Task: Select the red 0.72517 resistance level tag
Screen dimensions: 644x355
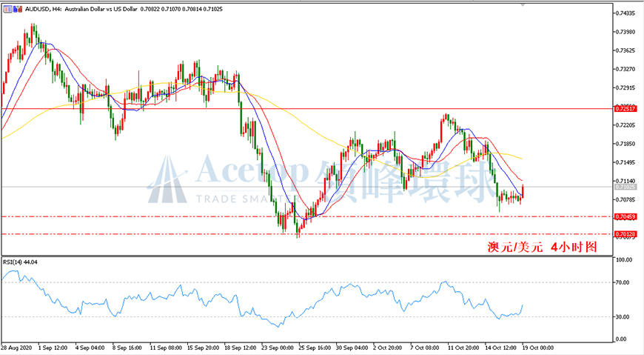Action: point(625,109)
